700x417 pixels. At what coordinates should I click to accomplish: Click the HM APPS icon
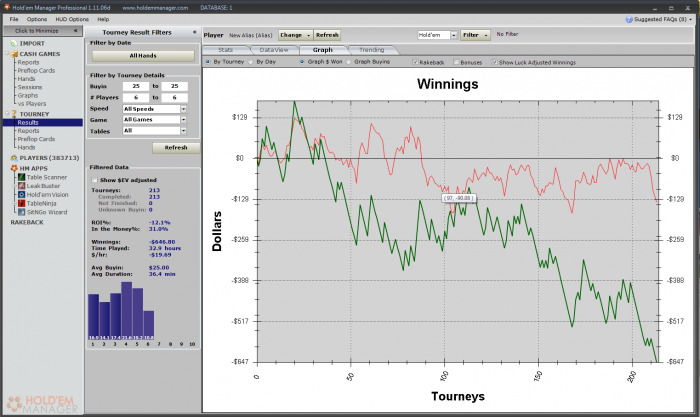[14, 168]
